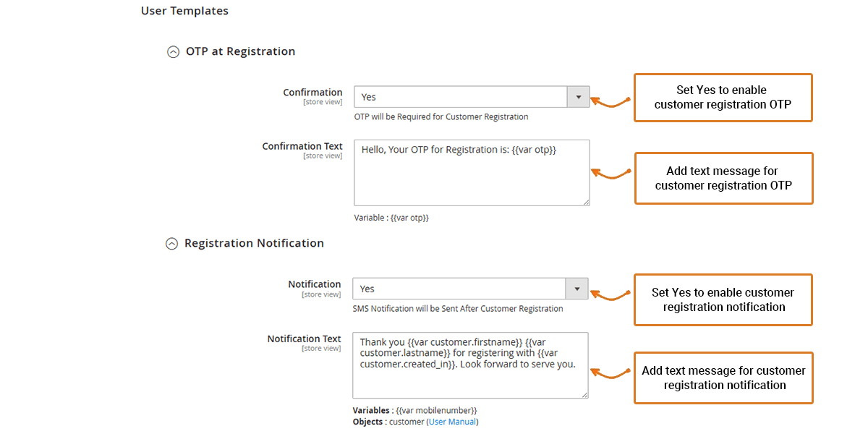The height and width of the screenshot is (434, 868).
Task: Open the Notification dropdown arrow
Action: pyautogui.click(x=576, y=289)
